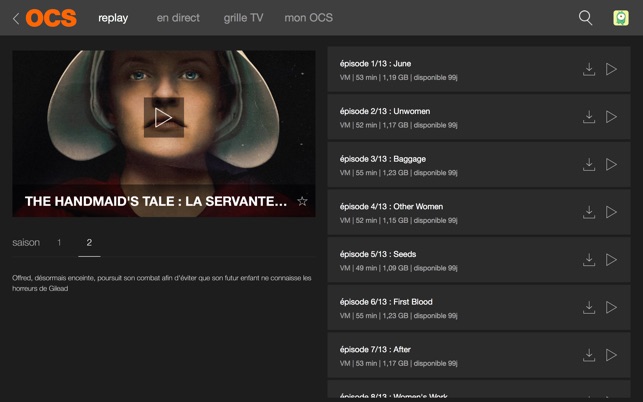Add series to favorites with star icon
Screen dimensions: 643x402
(302, 201)
